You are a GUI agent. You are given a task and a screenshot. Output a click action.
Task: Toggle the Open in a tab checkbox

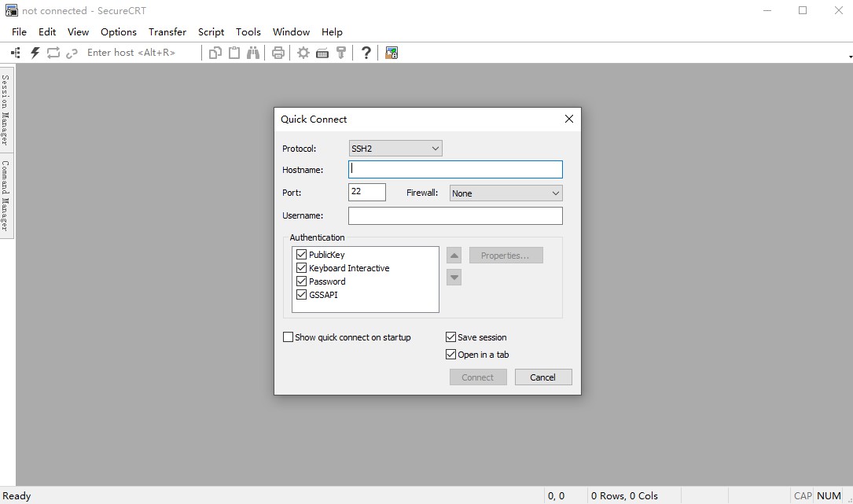pyautogui.click(x=450, y=355)
